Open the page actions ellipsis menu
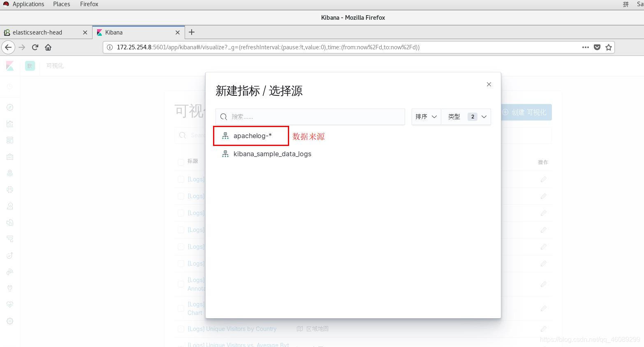 pos(586,47)
